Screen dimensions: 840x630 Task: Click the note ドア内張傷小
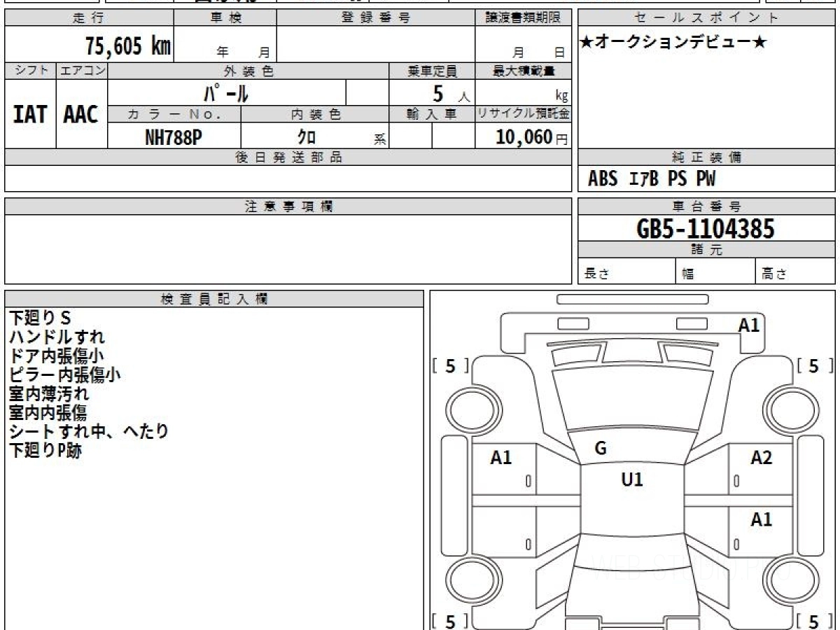56,356
